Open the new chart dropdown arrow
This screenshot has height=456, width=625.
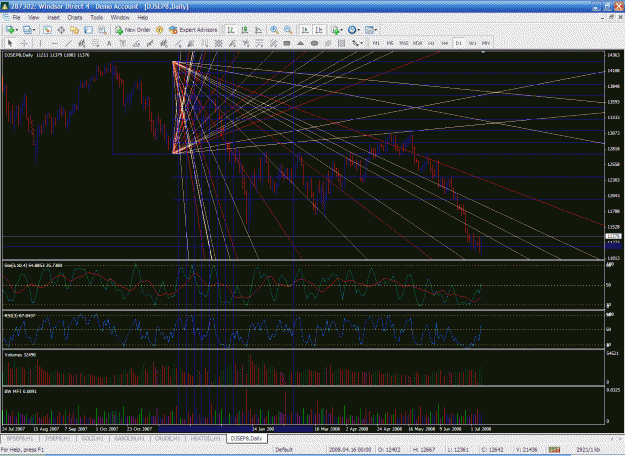(17, 30)
